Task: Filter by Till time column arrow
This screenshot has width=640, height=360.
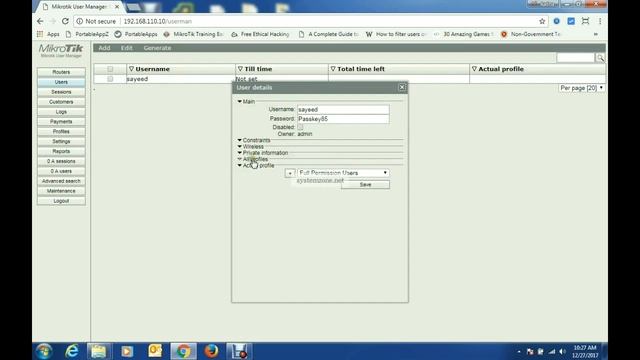Action: 240,69
